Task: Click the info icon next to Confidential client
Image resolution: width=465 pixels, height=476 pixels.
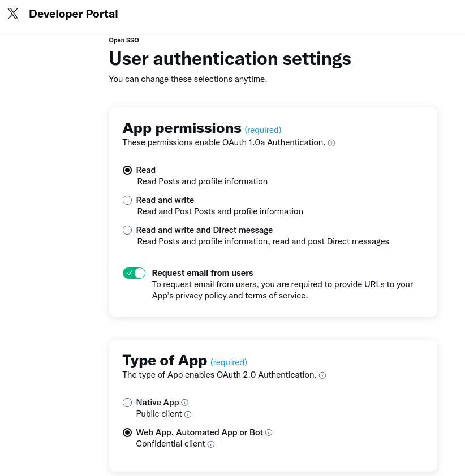Action: (x=211, y=444)
